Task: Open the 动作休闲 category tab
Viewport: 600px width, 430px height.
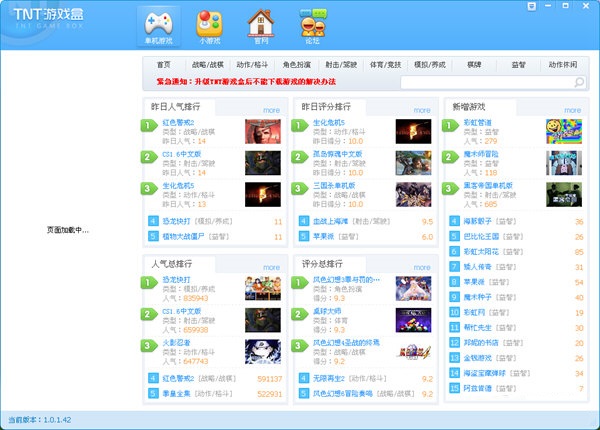Action: pyautogui.click(x=563, y=64)
